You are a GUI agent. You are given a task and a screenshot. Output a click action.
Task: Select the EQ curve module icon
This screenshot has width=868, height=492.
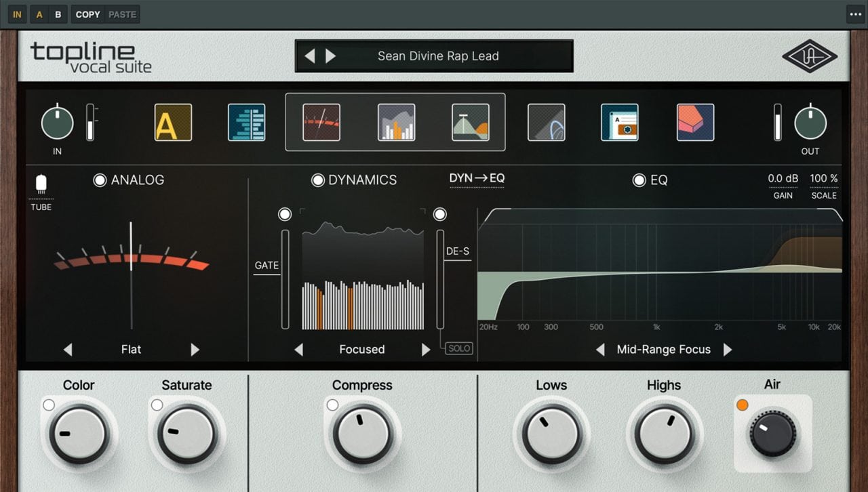pyautogui.click(x=471, y=122)
